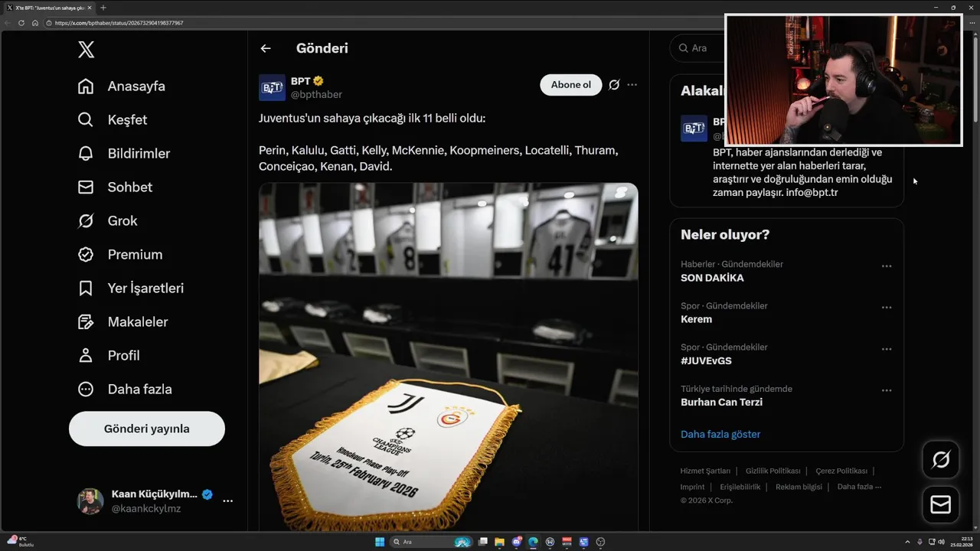Click the Makaleler articles icon

(86, 322)
